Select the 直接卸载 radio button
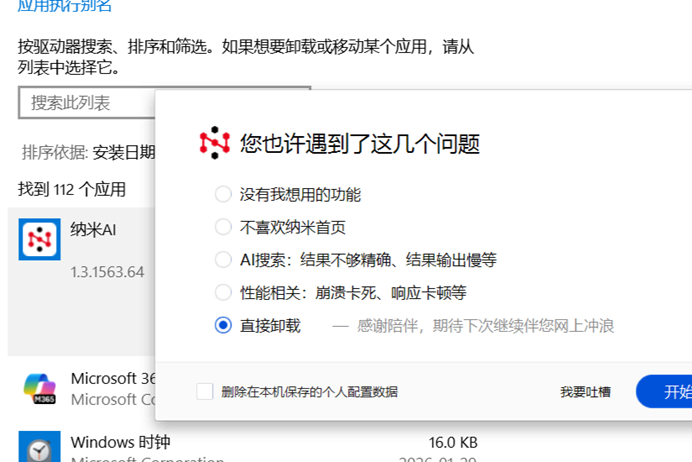Viewport: 692px width, 462px height. (223, 326)
